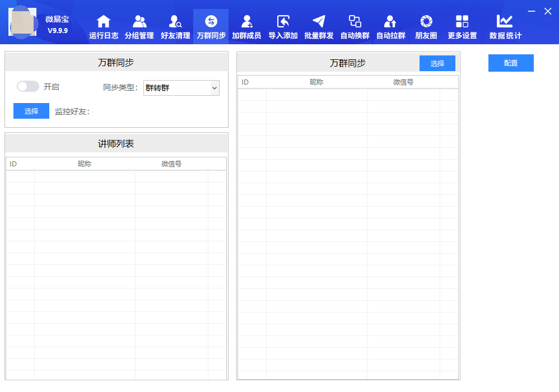The width and height of the screenshot is (559, 392).
Task: Open 好友清理 friend cleanup icon
Action: [x=175, y=22]
